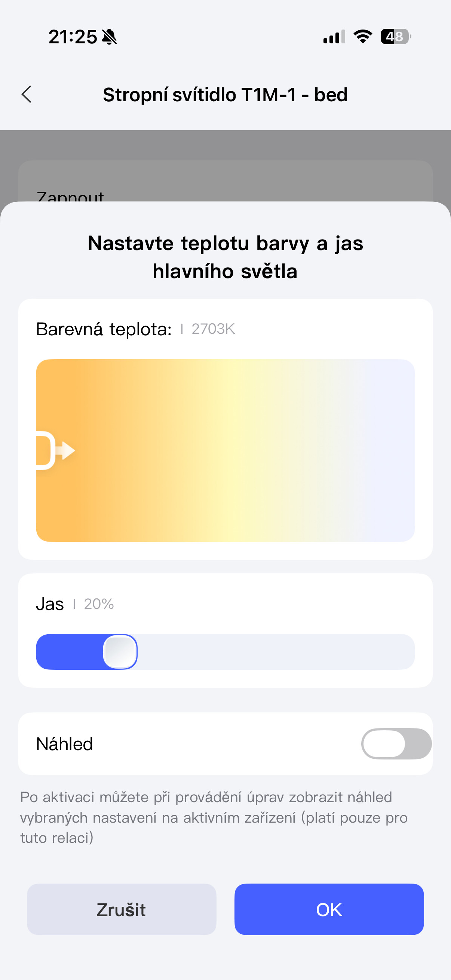The image size is (451, 980).
Task: Tap the blue filled part of Jas slider
Action: coord(68,652)
